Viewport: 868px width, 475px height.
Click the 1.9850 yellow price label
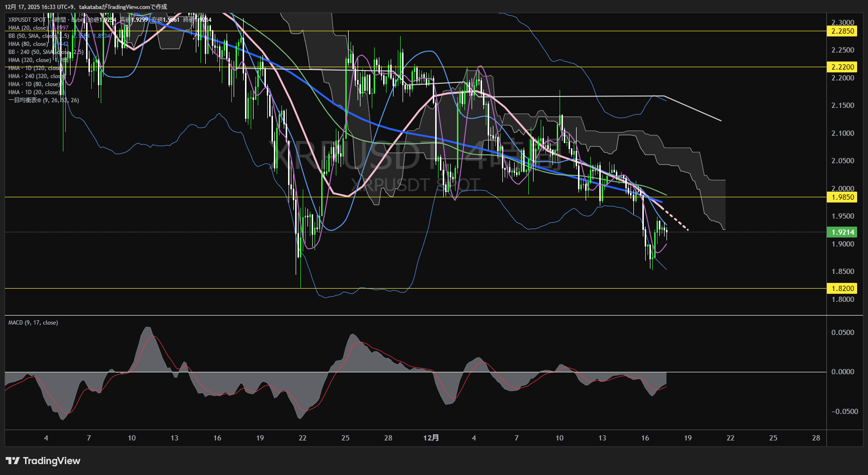pos(842,197)
